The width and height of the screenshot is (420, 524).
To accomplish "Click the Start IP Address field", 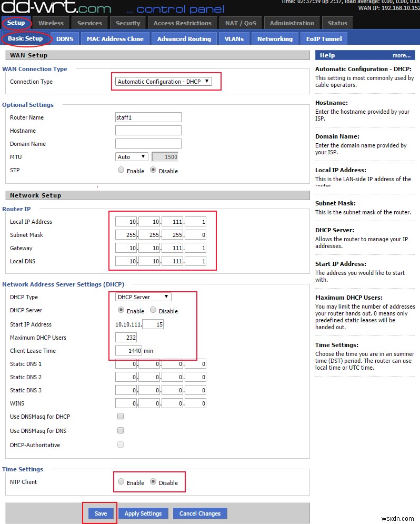I will coord(153,324).
